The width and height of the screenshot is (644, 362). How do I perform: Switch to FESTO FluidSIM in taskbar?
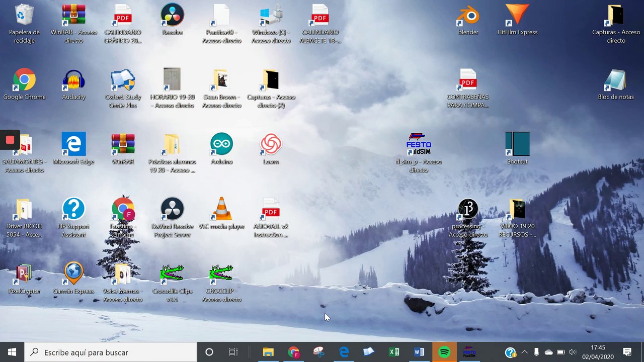pyautogui.click(x=469, y=352)
